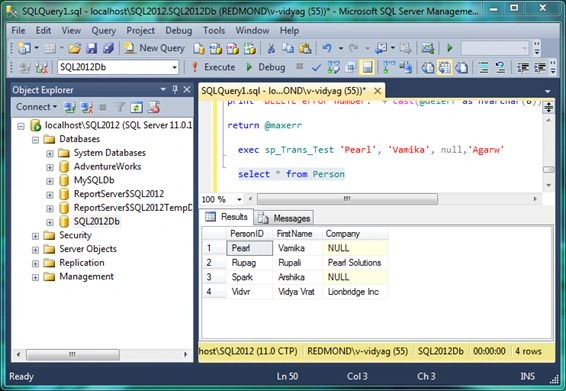This screenshot has height=391, width=566.
Task: Click the Change Connection icon
Action: click(41, 68)
